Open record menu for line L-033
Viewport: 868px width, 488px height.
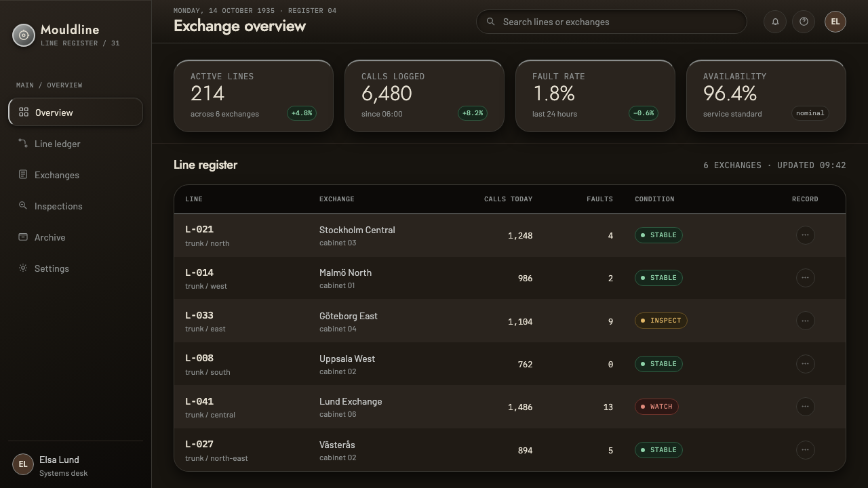click(805, 321)
